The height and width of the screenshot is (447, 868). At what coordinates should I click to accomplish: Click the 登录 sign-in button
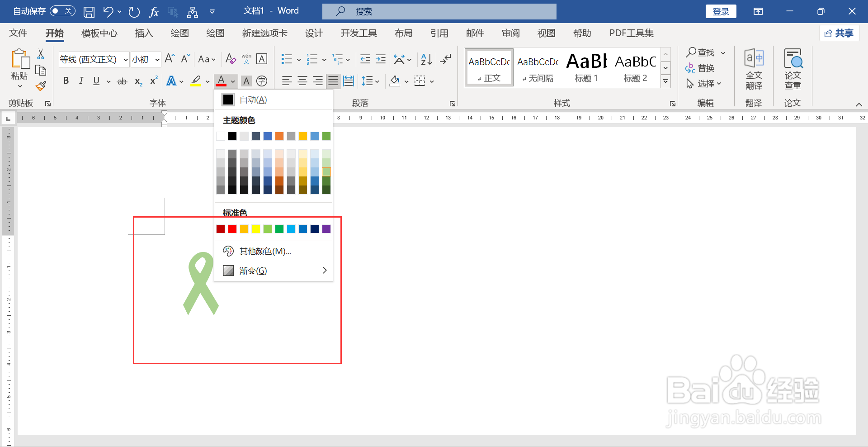[721, 11]
